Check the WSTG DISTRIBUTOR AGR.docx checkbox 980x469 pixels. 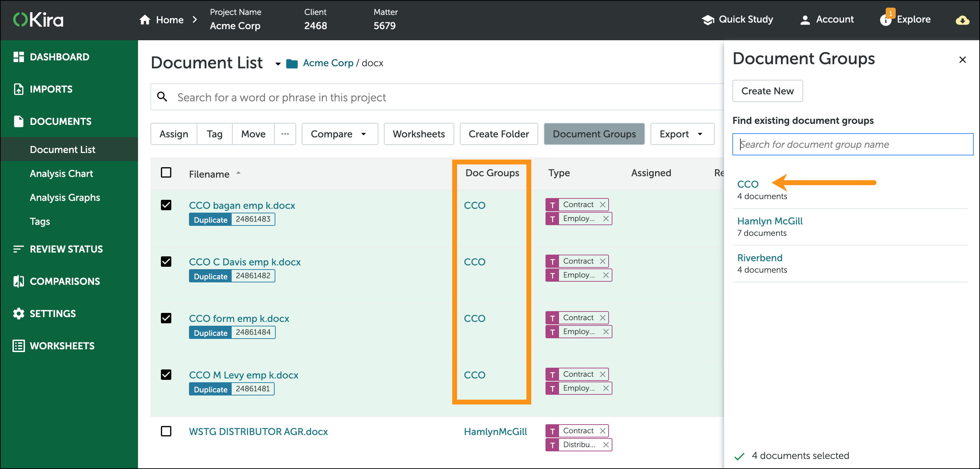166,431
